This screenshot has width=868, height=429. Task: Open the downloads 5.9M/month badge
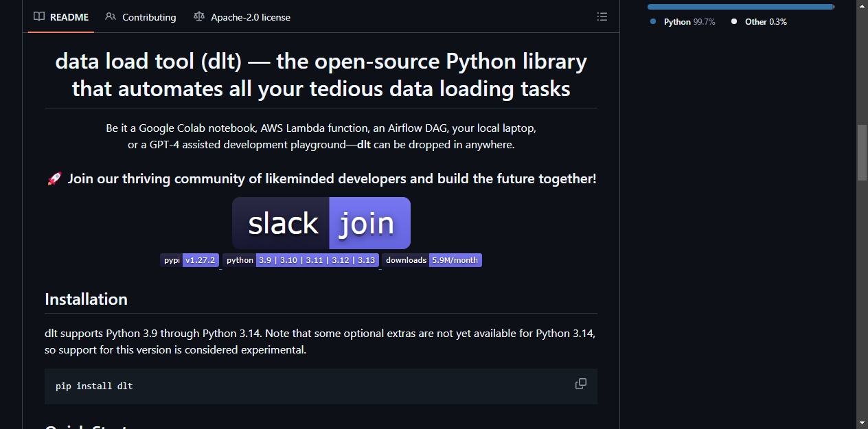coord(432,260)
